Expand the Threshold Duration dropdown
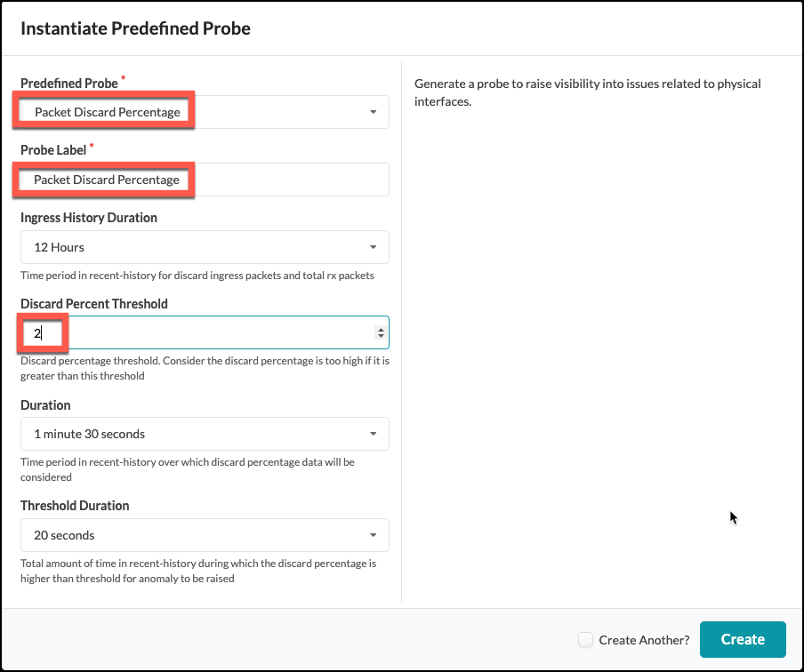This screenshot has height=672, width=804. click(x=205, y=535)
